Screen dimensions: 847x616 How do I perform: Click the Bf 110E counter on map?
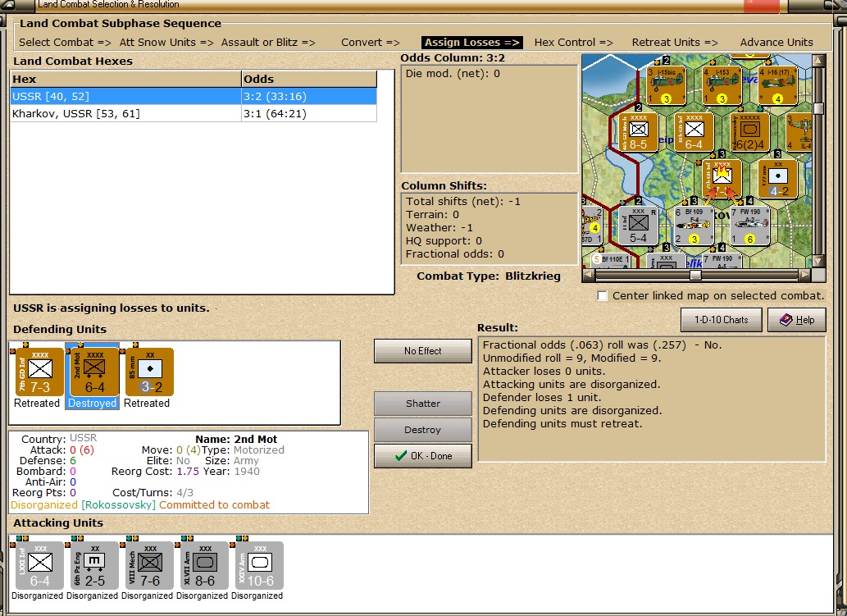(x=611, y=261)
